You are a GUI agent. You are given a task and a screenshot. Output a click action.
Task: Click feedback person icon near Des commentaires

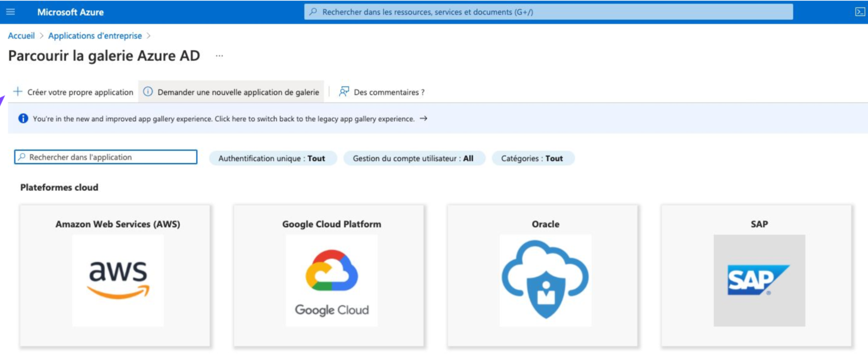coord(344,92)
